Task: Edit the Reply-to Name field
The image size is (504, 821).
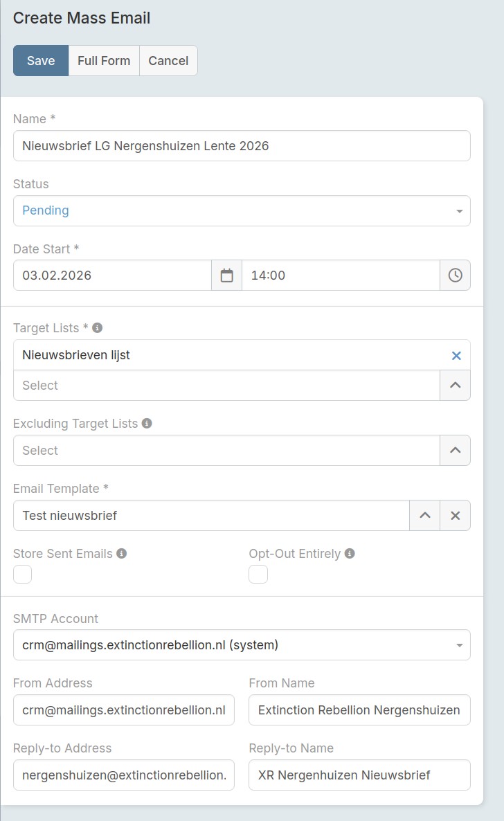Action: click(x=359, y=775)
